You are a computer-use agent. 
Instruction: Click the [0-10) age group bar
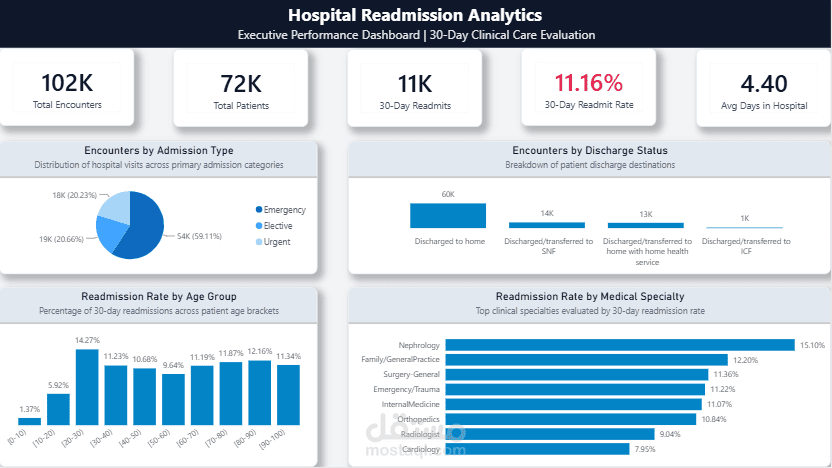pos(29,421)
